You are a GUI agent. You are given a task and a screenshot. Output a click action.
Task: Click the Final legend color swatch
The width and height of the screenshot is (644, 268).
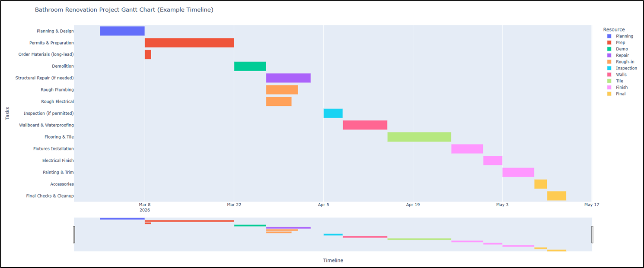pyautogui.click(x=609, y=94)
